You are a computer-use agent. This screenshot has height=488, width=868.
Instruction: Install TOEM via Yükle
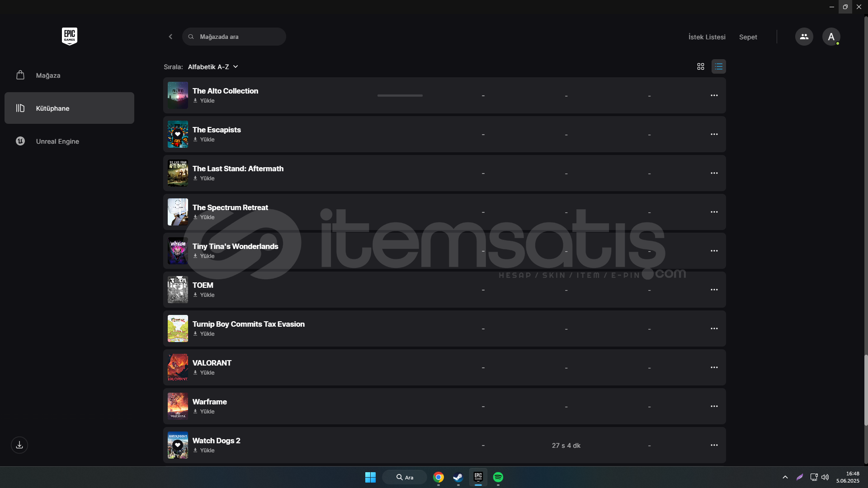204,295
